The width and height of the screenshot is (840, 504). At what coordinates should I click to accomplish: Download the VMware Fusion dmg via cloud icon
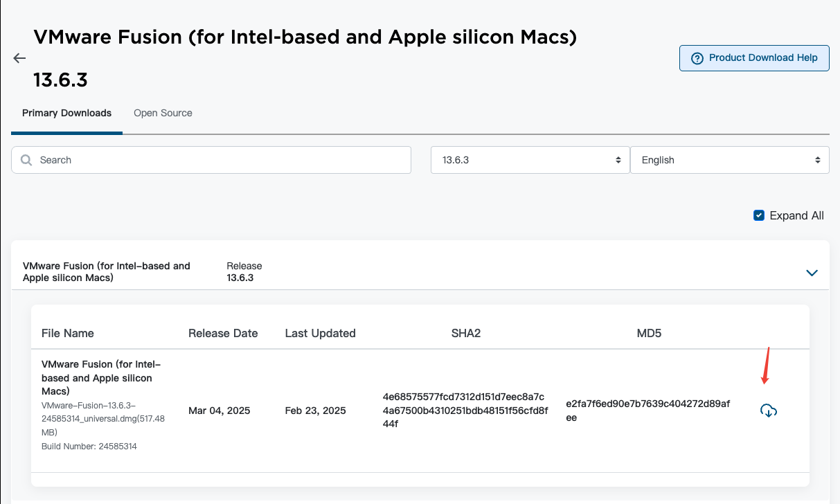click(769, 411)
